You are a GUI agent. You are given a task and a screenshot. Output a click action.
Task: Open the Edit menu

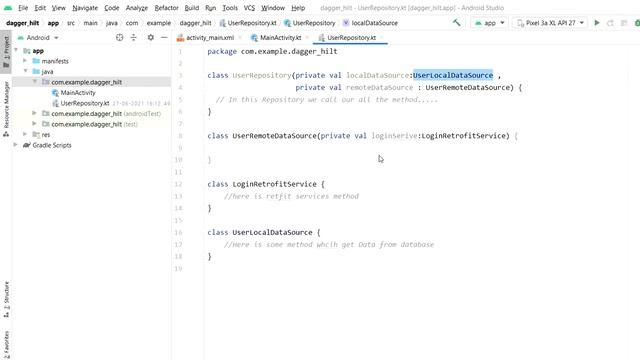40,8
